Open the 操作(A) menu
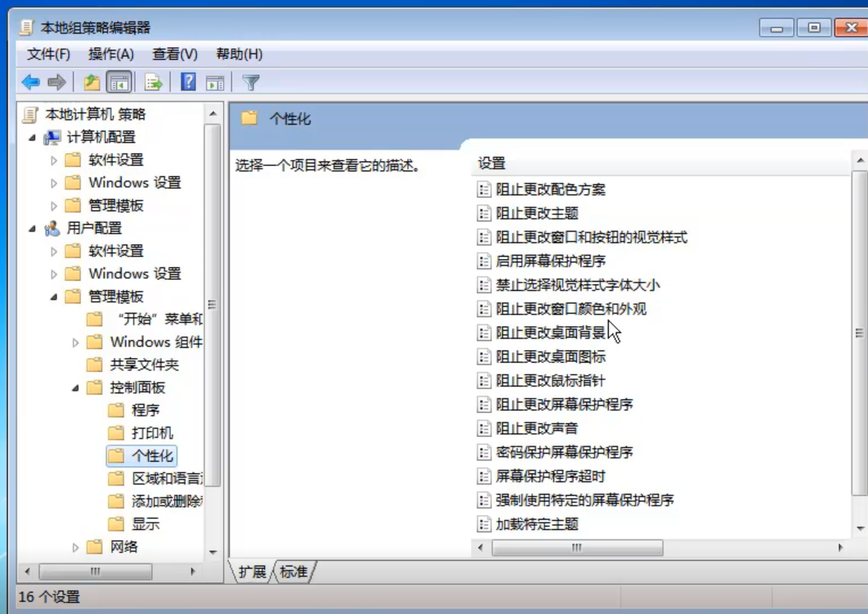 coord(111,54)
